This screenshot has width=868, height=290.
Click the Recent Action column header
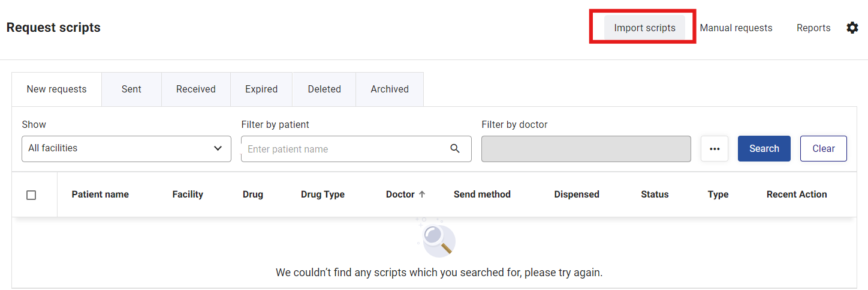(x=797, y=195)
